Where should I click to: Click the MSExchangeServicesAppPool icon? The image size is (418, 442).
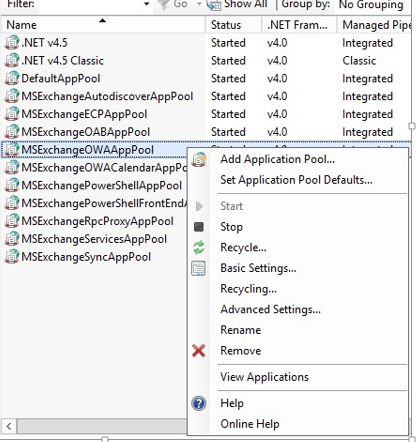[x=12, y=239]
